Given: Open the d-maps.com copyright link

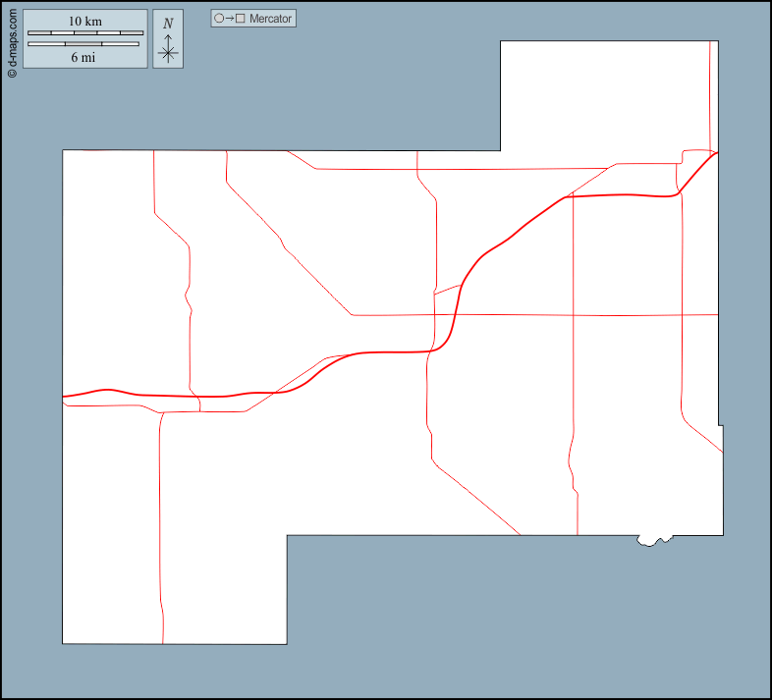Looking at the screenshot, I should coord(12,39).
